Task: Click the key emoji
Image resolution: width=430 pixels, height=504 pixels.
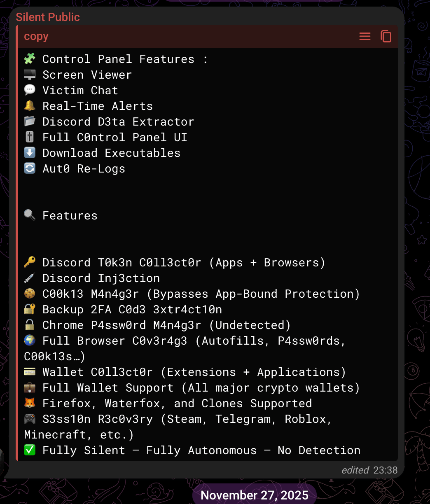Action: pyautogui.click(x=30, y=262)
